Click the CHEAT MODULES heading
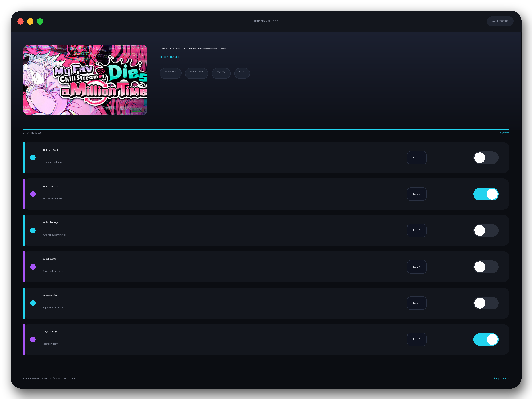 (x=32, y=133)
